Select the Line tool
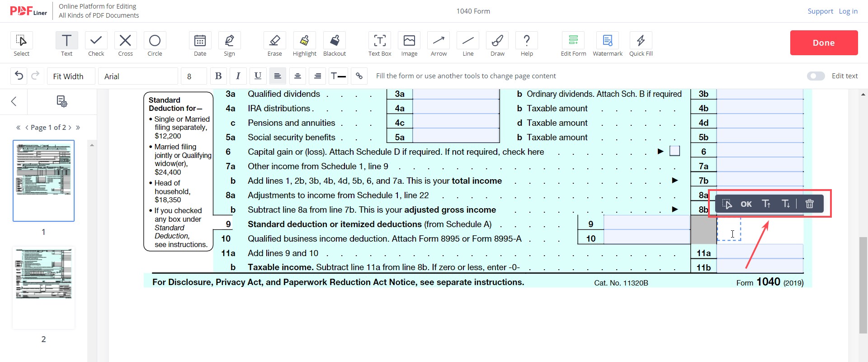Screen dimensions: 868x362 coord(468,44)
